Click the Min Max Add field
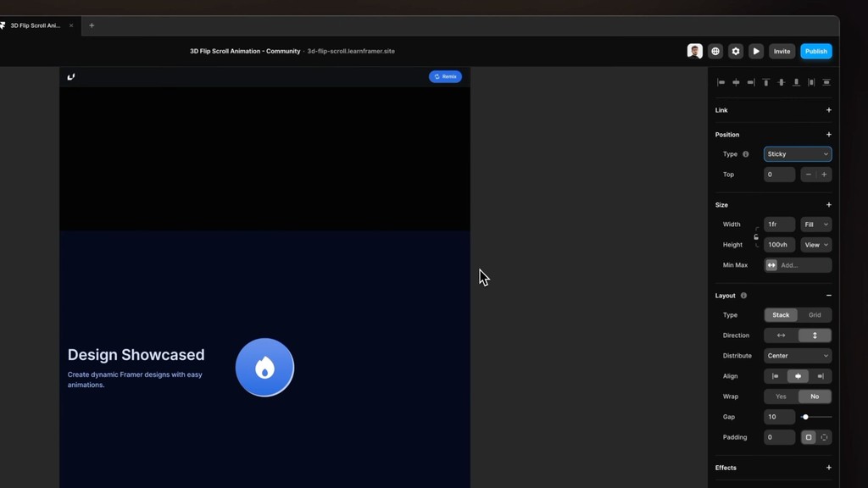The width and height of the screenshot is (868, 488). click(x=801, y=264)
